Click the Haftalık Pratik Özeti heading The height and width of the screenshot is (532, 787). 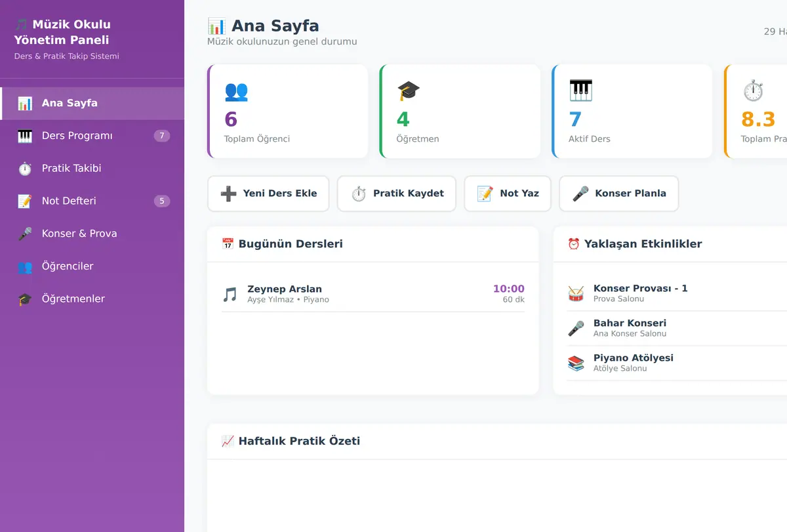[299, 441]
